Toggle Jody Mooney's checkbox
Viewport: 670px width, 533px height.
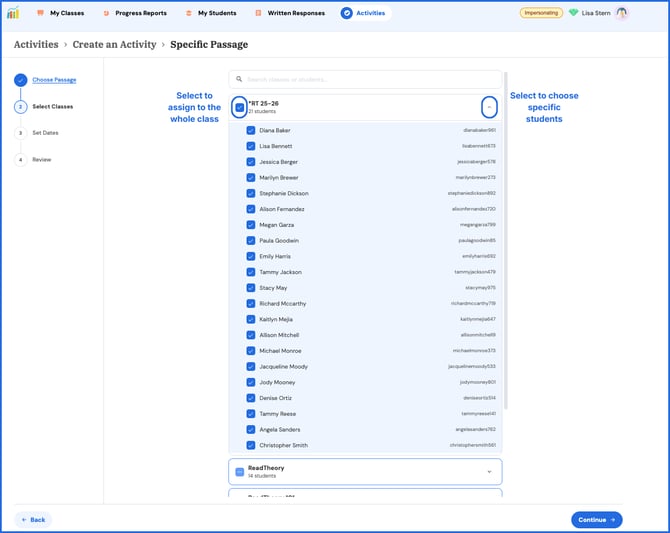point(251,382)
